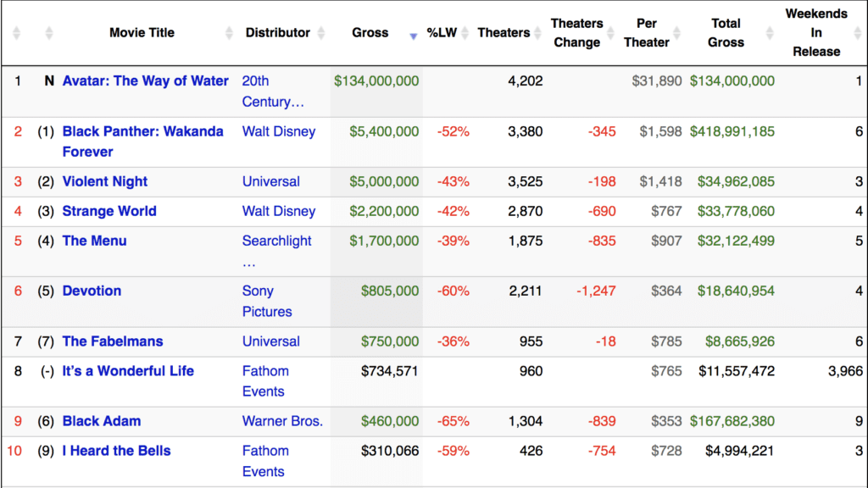Click the Per Theater column header

pos(646,33)
